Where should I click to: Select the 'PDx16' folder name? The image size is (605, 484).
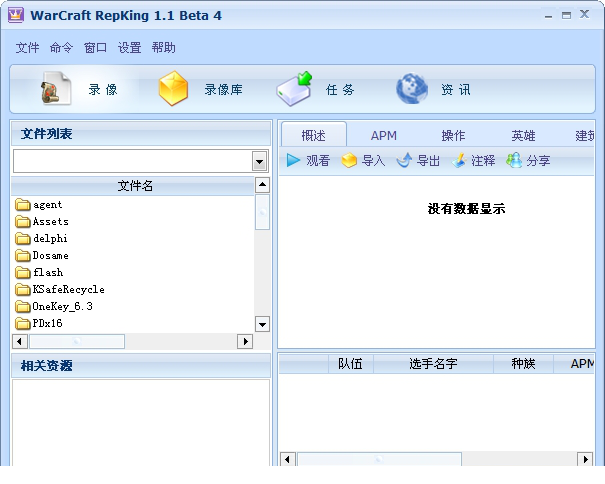coord(47,323)
